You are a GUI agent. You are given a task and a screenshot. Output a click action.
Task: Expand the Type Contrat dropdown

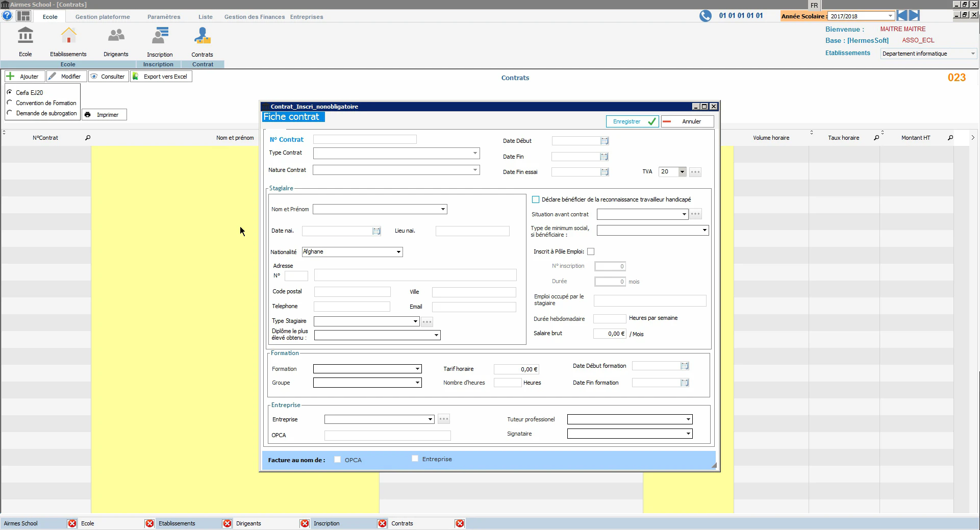475,153
